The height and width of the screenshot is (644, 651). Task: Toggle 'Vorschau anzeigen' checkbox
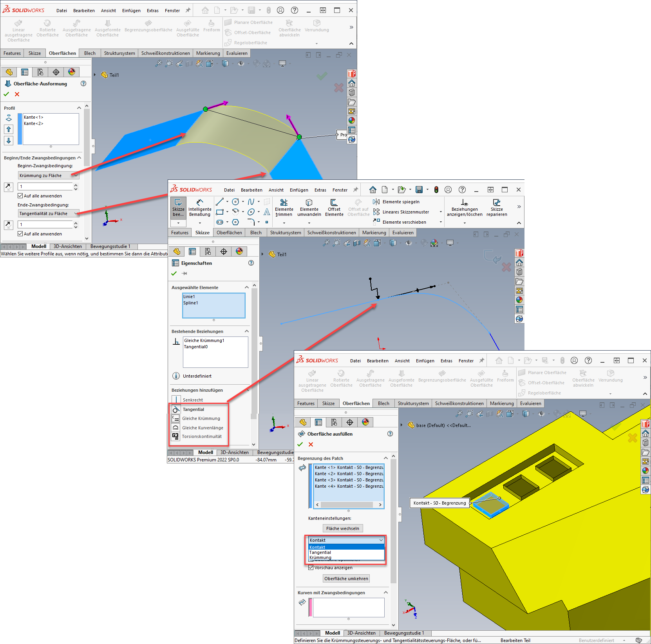tap(311, 568)
